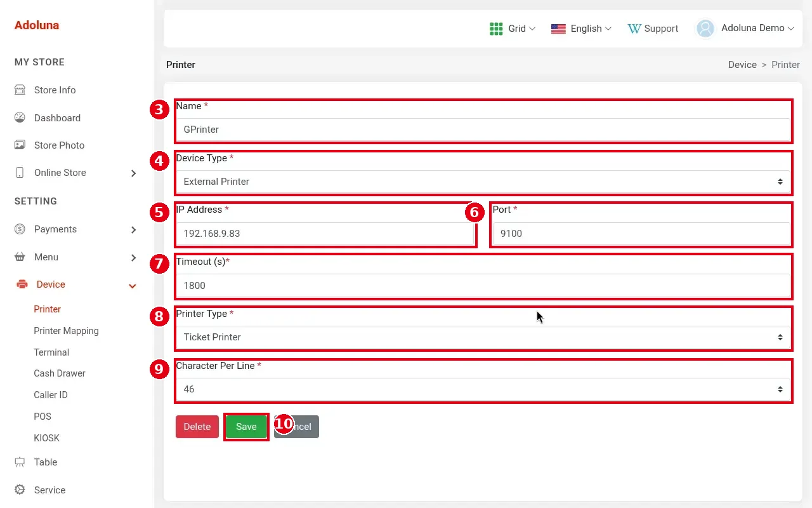
Task: Collapse the Device submenu chevron
Action: click(x=133, y=286)
